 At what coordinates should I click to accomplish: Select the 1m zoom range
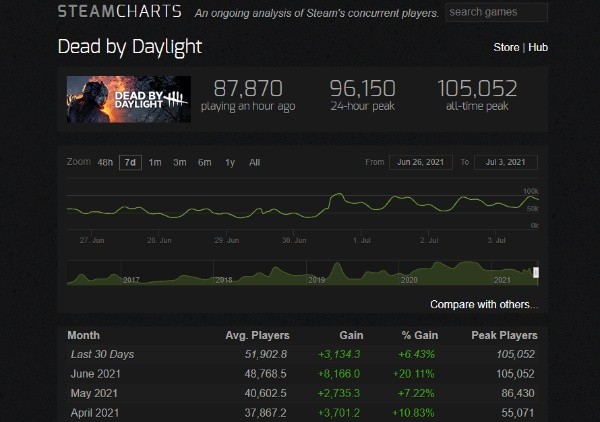point(155,163)
